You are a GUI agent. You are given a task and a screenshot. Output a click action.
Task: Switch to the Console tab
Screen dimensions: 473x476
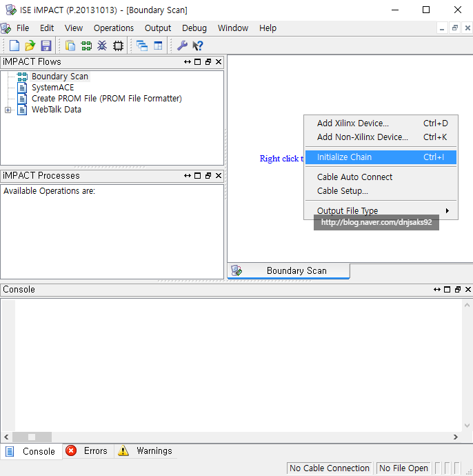[x=32, y=451]
